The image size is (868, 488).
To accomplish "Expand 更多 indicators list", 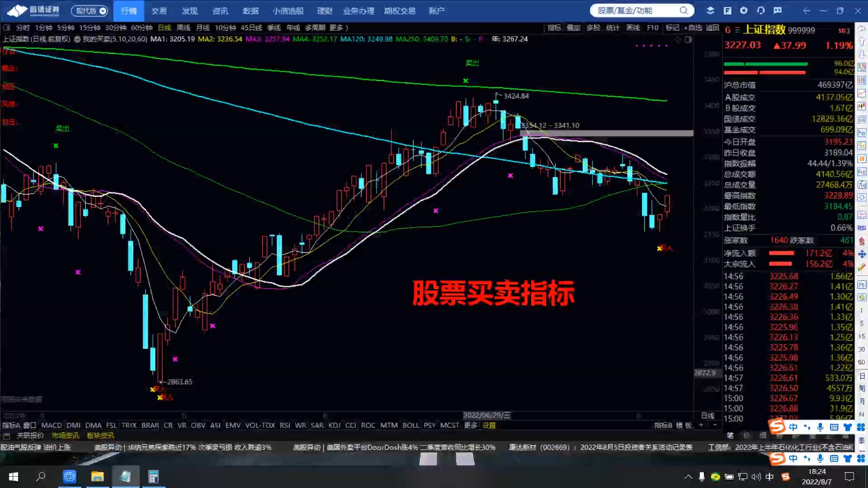I will coord(471,425).
